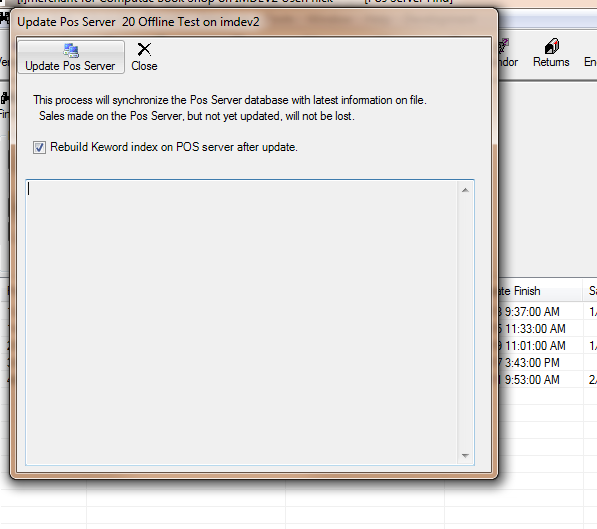The width and height of the screenshot is (597, 529).
Task: Click the column header right of Date Finish
Action: click(x=591, y=291)
